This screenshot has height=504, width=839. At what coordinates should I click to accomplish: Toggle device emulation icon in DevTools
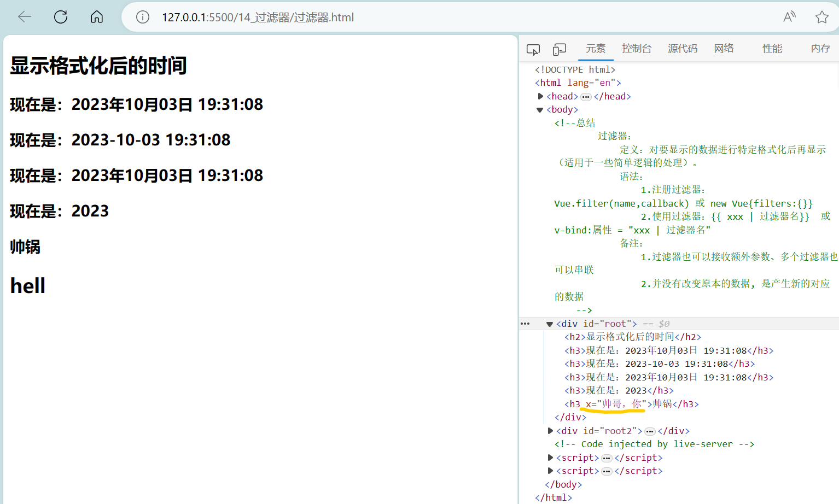pos(559,50)
